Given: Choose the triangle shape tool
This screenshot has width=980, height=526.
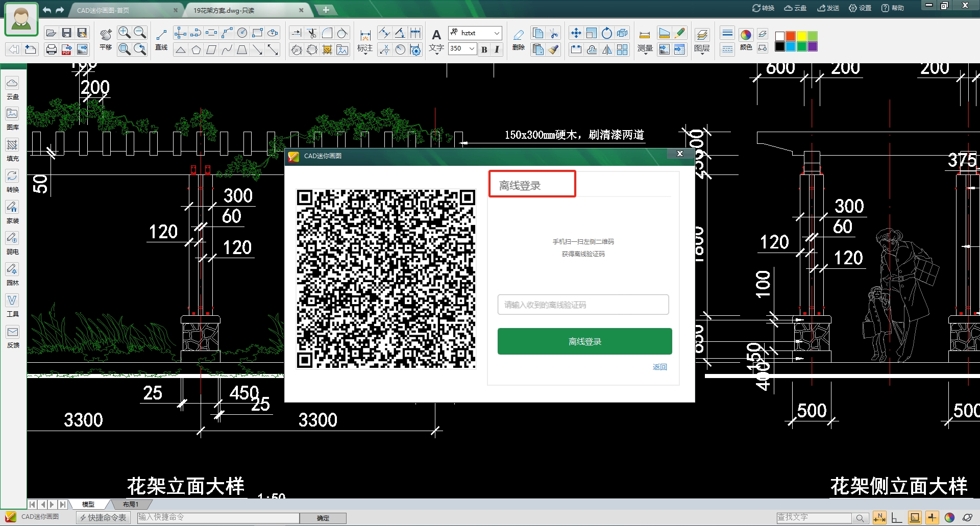Looking at the screenshot, I should pyautogui.click(x=180, y=49).
